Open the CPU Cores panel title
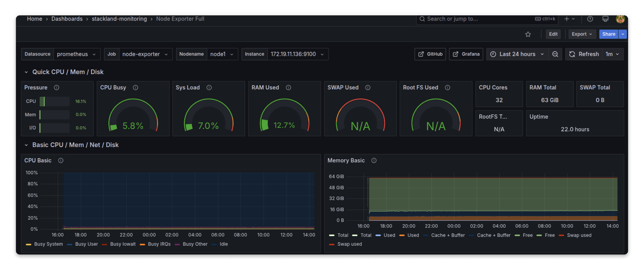 point(493,87)
